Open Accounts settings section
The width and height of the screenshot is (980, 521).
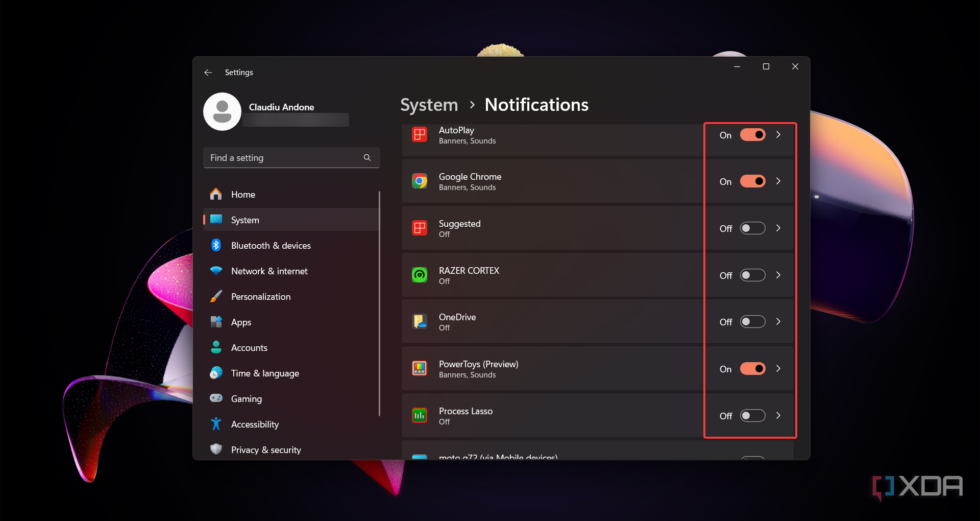tap(290, 348)
